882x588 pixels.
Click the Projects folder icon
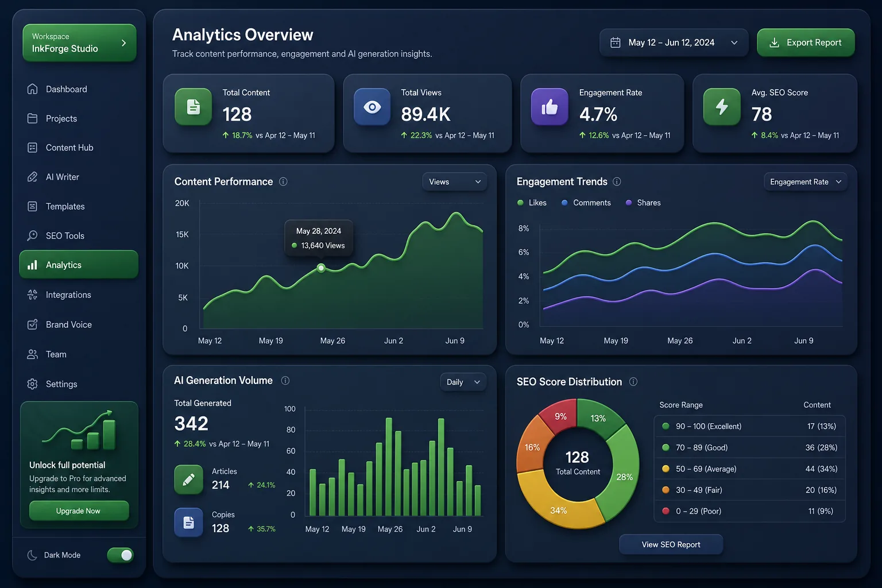pyautogui.click(x=32, y=118)
